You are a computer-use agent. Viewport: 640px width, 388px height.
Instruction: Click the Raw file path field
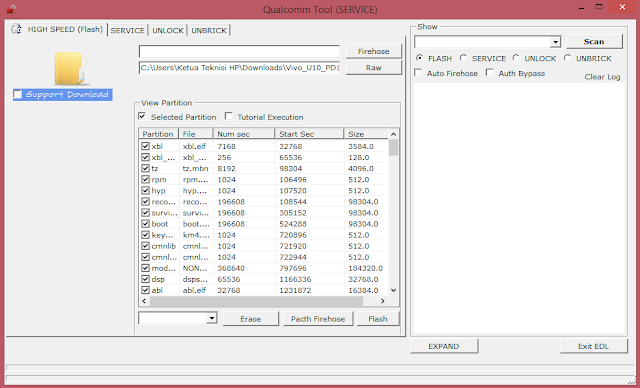[239, 68]
